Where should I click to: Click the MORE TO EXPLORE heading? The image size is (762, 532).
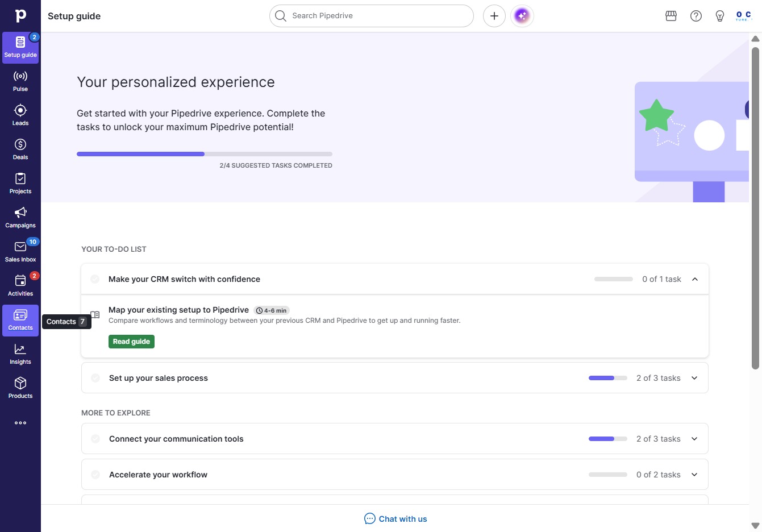click(116, 413)
